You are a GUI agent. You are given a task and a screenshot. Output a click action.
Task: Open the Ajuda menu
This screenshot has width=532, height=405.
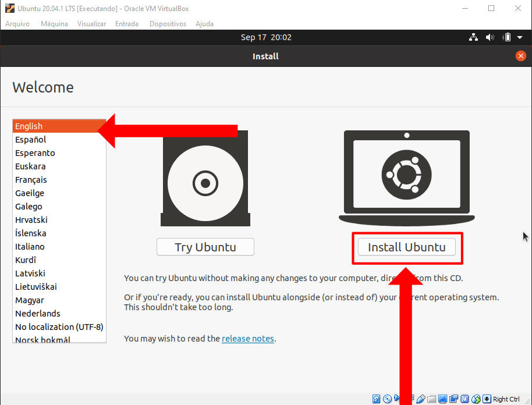(204, 24)
